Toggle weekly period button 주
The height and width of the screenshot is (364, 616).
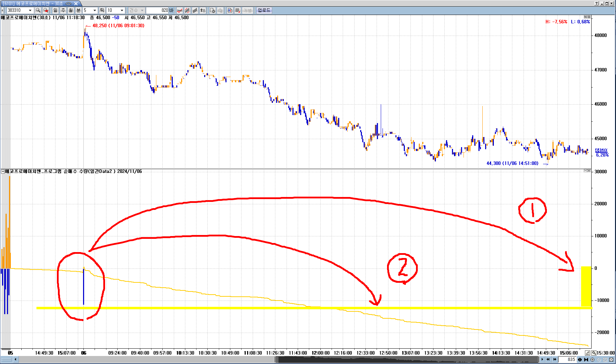(63, 10)
